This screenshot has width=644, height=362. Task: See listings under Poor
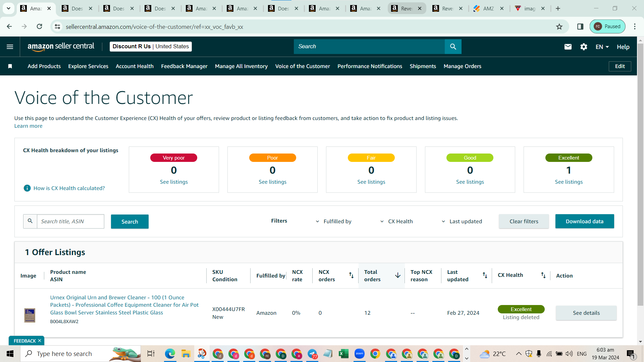(x=272, y=182)
